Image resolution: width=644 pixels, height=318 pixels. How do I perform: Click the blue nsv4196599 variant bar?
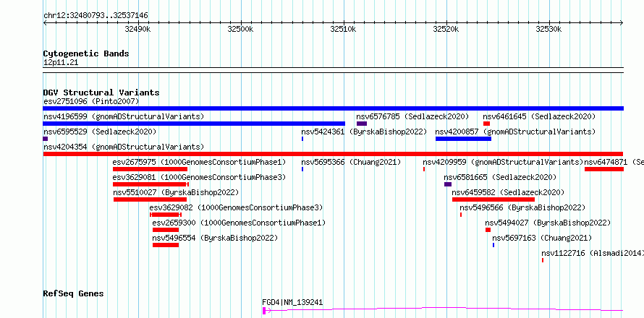click(194, 124)
